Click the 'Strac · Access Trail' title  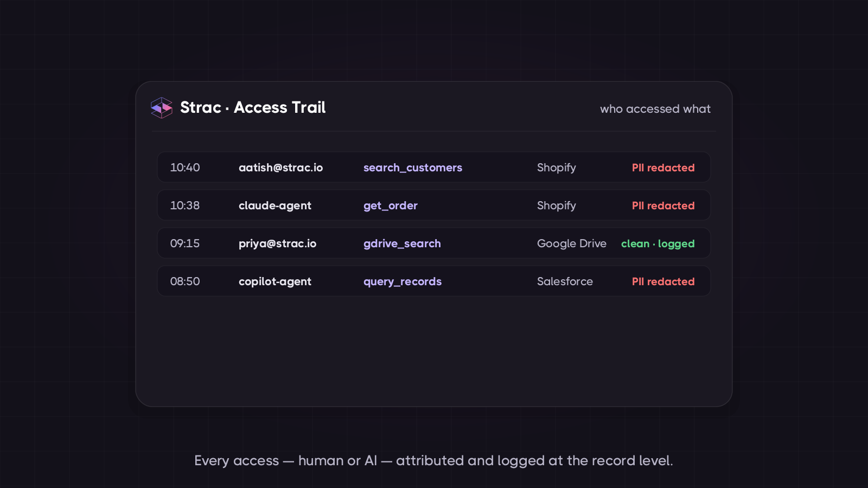[253, 107]
